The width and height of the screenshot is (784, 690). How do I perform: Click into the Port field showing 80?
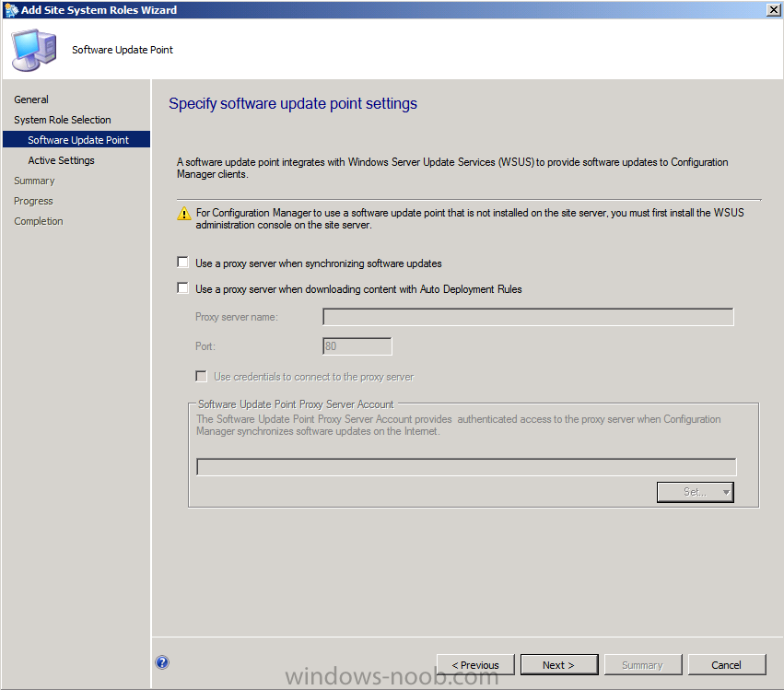357,346
